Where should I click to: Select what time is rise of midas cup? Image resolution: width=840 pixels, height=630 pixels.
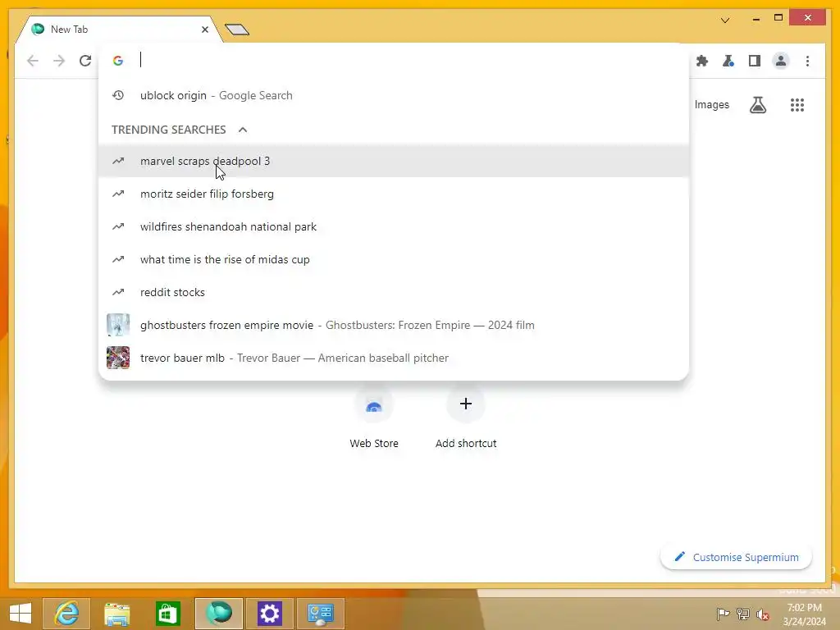click(394, 259)
